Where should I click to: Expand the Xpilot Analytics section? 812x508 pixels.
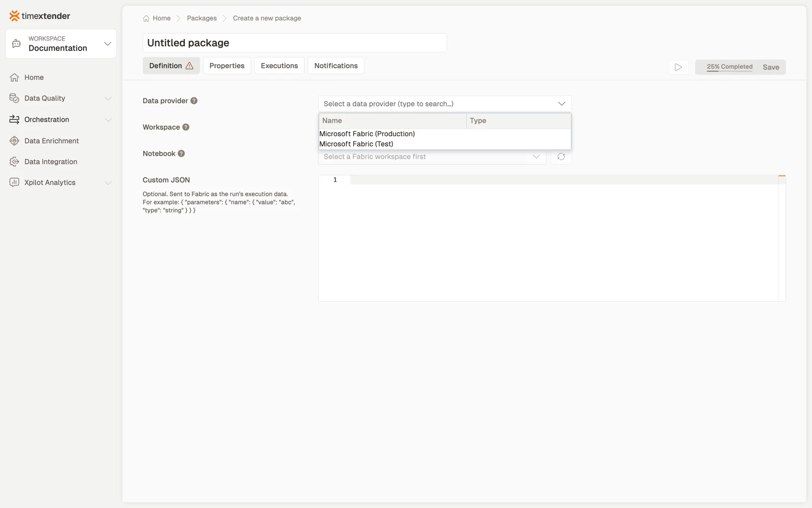click(61, 182)
